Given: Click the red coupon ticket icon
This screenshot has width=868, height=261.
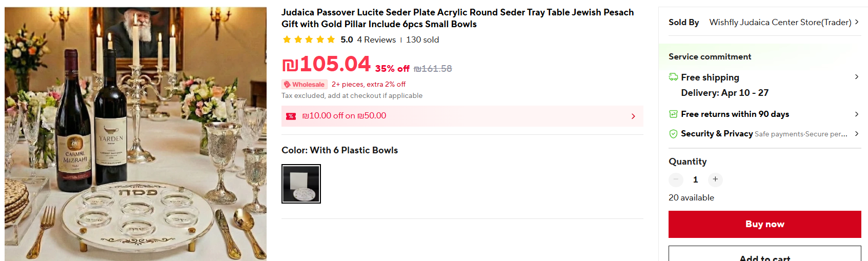Looking at the screenshot, I should 291,116.
